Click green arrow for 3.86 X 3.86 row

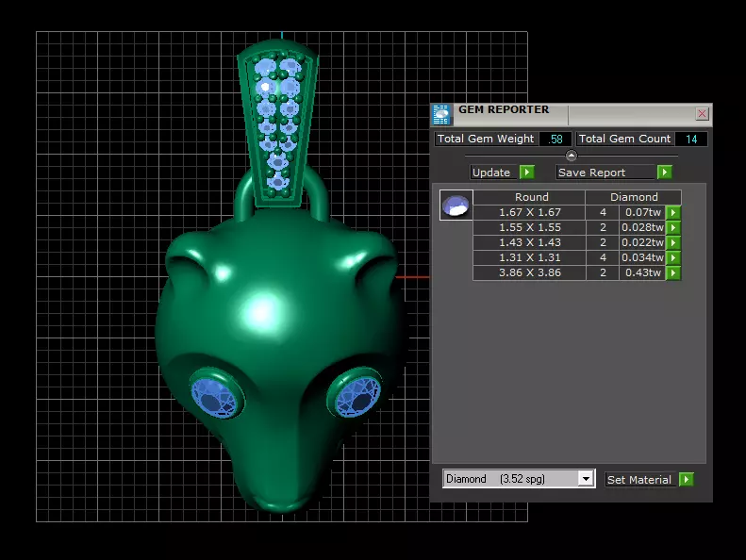point(673,273)
